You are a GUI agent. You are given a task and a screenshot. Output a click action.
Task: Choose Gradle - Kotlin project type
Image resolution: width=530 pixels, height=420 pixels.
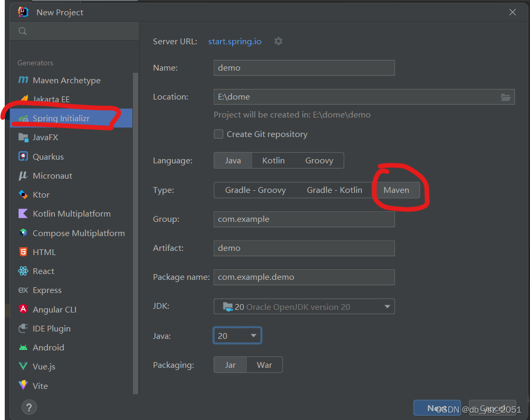pos(334,190)
